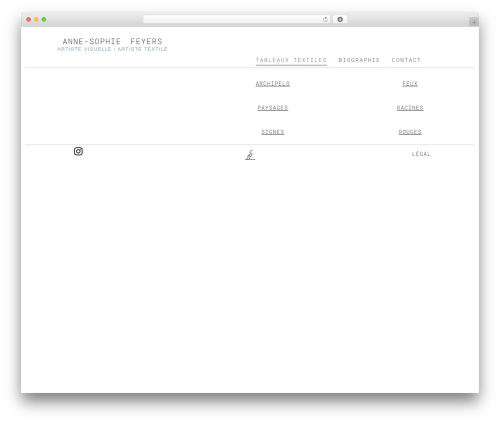Click the Artiste Visuelle / Artiste Textile tagline
500x423 pixels.
point(112,49)
